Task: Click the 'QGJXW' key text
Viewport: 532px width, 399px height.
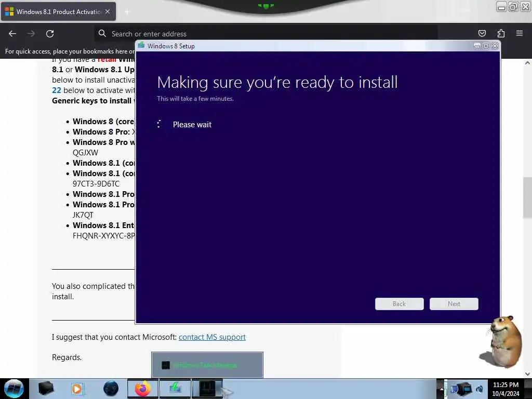Action: tap(85, 152)
